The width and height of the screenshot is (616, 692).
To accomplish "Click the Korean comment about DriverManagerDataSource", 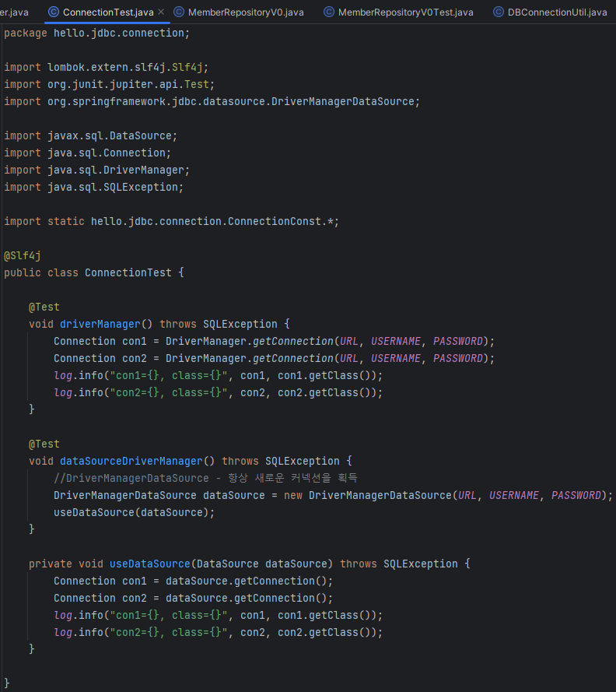I will pyautogui.click(x=205, y=478).
